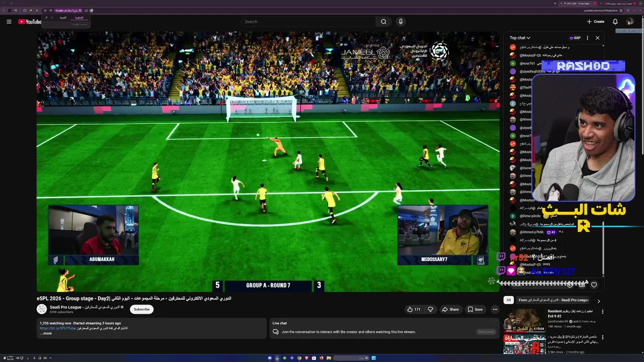This screenshot has width=644, height=362.
Task: Open the bit.ly link in the description
Action: 58,328
